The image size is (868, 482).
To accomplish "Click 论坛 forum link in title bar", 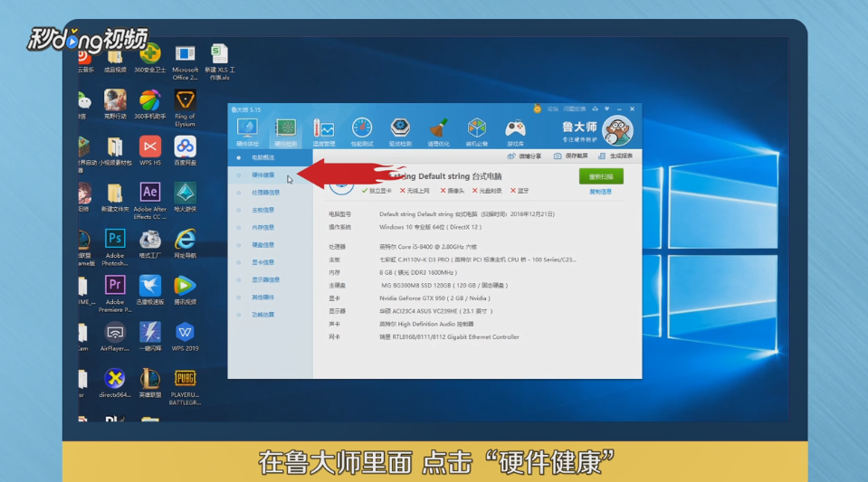I will coord(552,109).
